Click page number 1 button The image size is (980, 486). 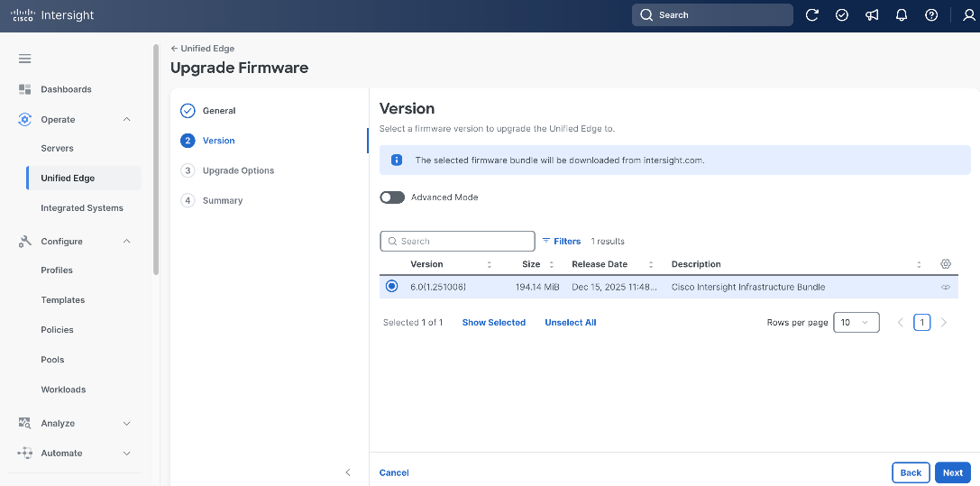click(922, 322)
